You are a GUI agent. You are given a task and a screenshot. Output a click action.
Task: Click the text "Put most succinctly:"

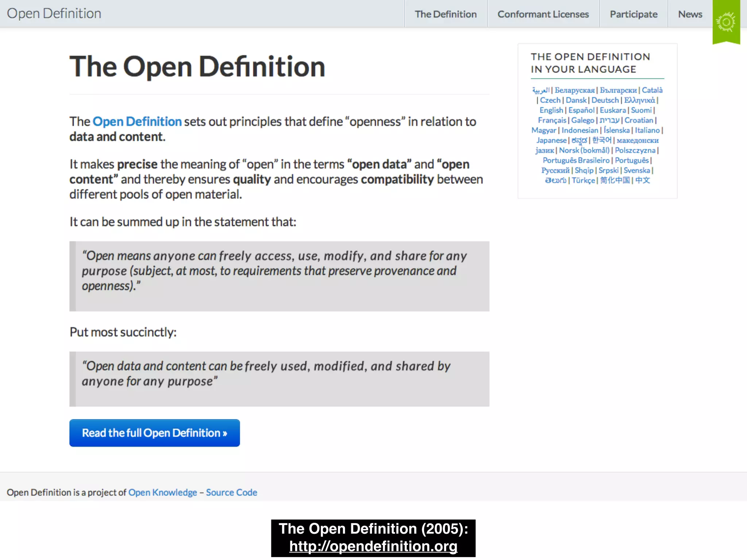[123, 332]
